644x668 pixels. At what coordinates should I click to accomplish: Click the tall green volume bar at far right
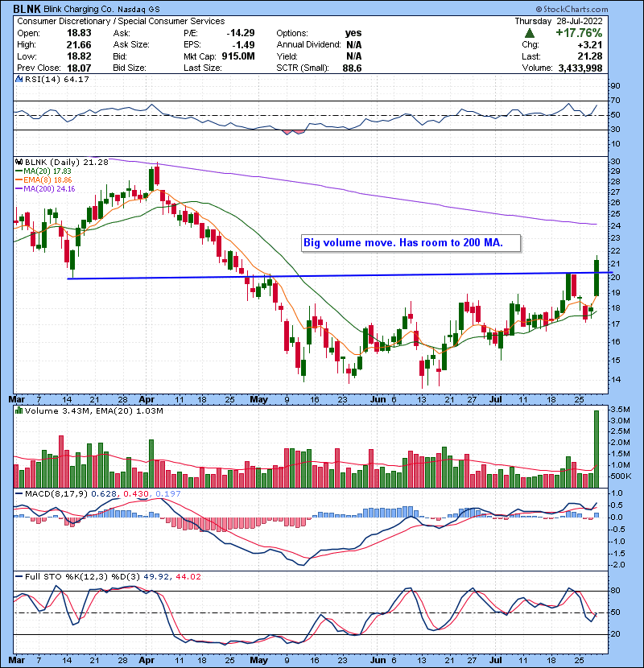point(597,449)
